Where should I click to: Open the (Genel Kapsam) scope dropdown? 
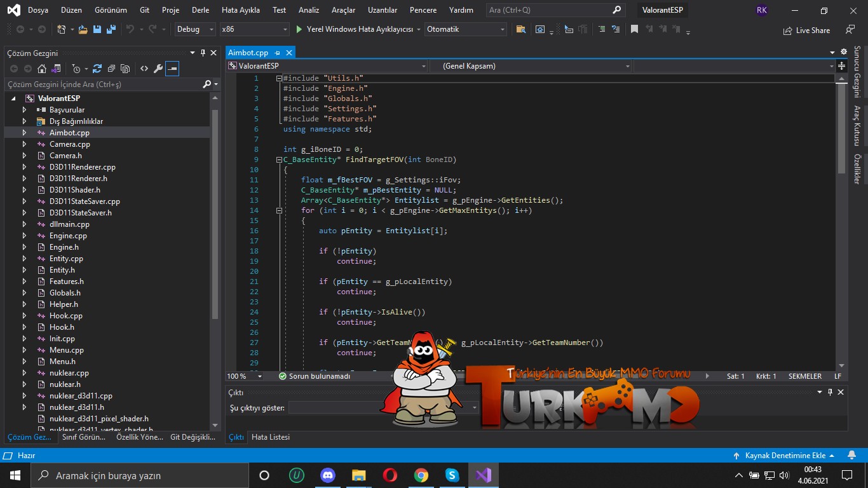tap(531, 66)
